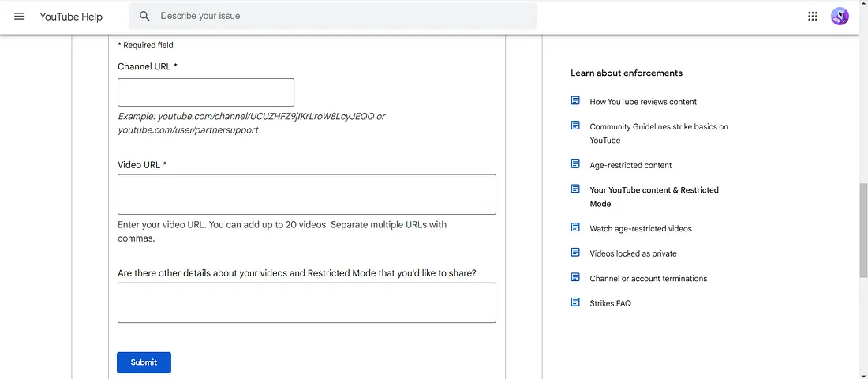The height and width of the screenshot is (379, 868).
Task: Click the Channel URL label
Action: [x=148, y=66]
